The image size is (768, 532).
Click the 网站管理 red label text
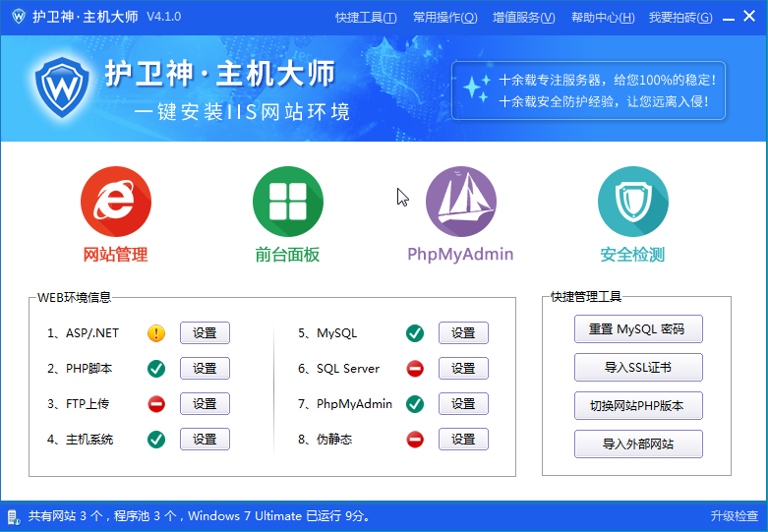coord(116,255)
